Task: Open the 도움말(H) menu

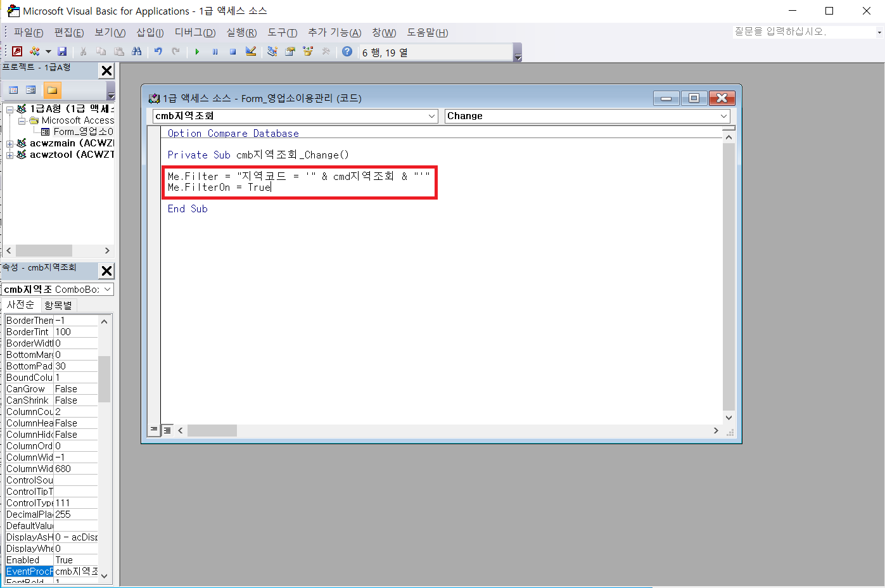Action: (427, 32)
